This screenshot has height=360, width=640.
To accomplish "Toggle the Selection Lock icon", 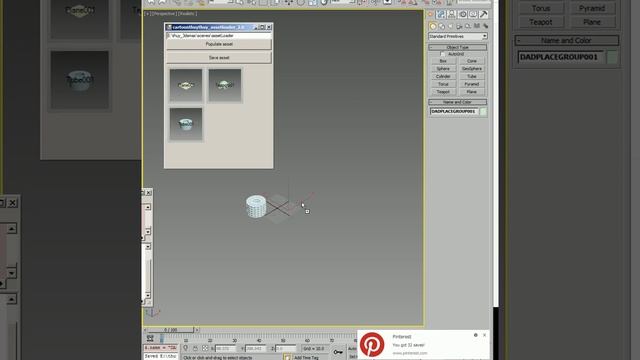I will 195,348.
